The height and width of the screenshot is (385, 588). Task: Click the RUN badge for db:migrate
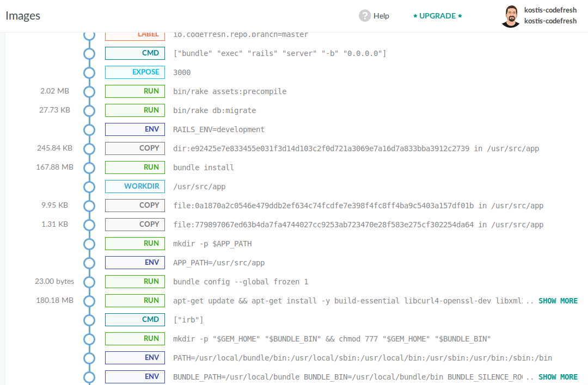pos(135,110)
